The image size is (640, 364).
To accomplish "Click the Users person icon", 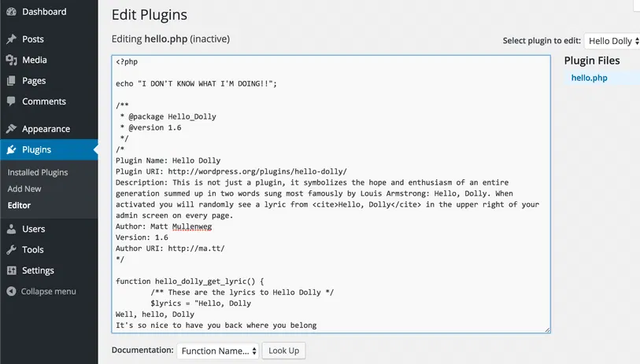I will pyautogui.click(x=12, y=229).
